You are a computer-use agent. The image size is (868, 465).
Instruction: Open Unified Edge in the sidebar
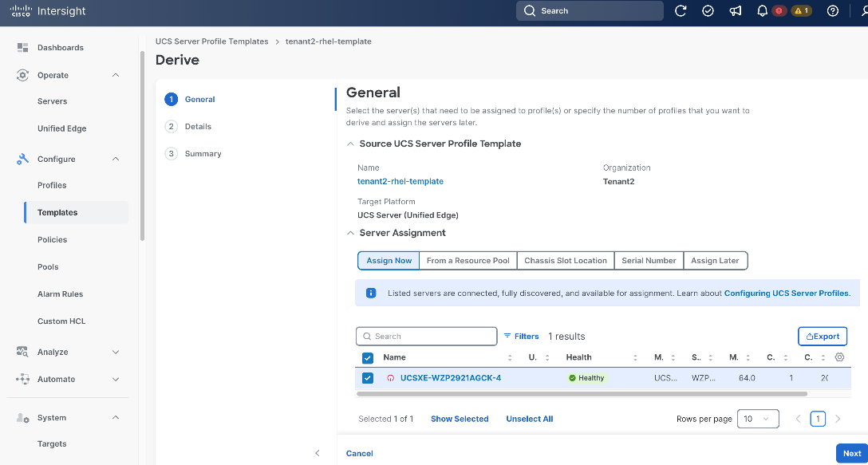pos(62,129)
